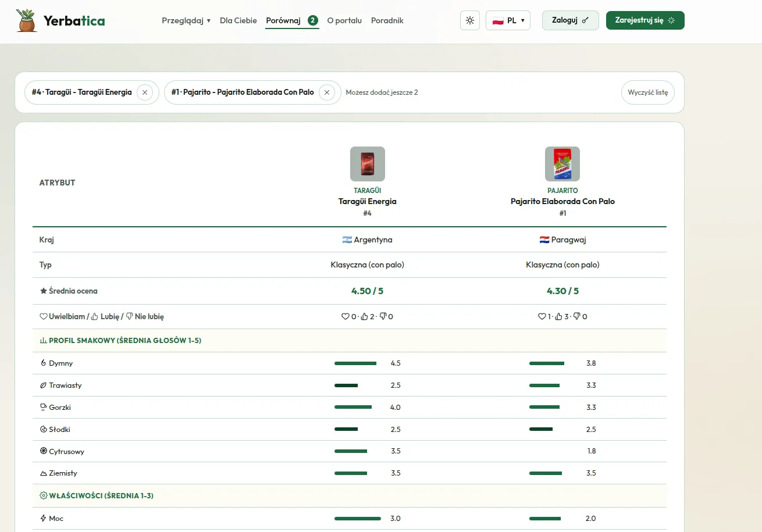Open the Przeglądaj dropdown menu
762x532 pixels.
[x=186, y=20]
